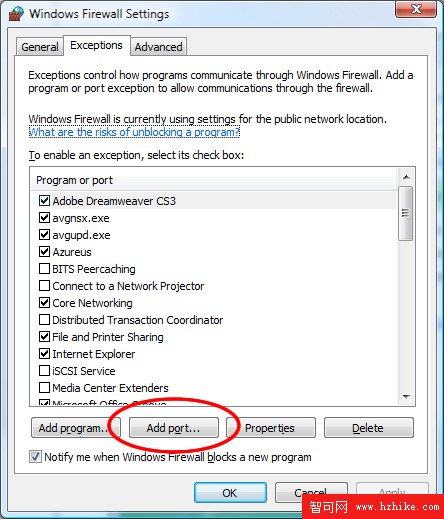Open the unblocking risks help link
The width and height of the screenshot is (444, 519).
click(134, 132)
